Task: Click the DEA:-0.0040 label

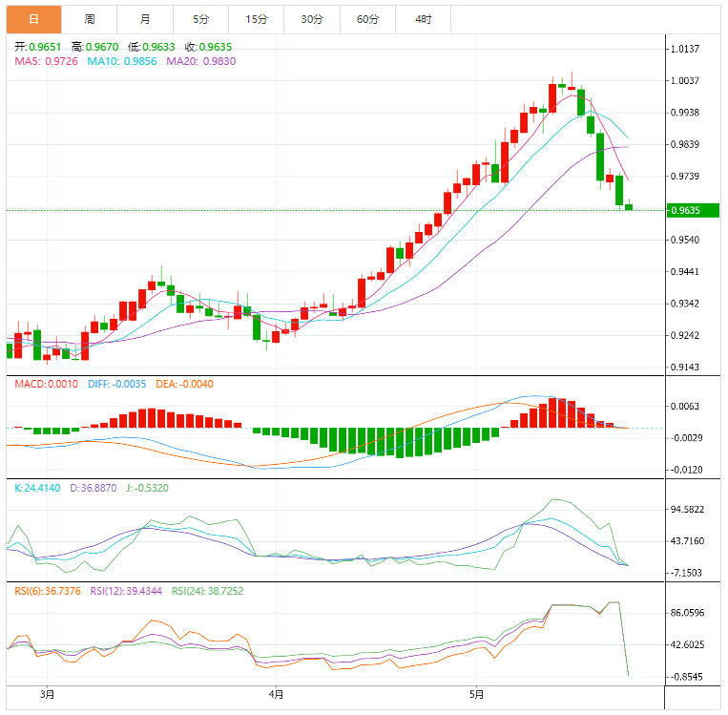Action: point(185,384)
